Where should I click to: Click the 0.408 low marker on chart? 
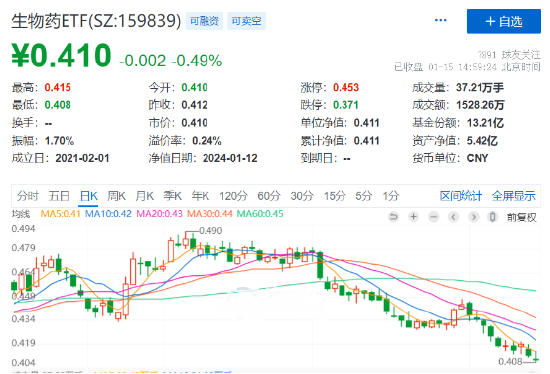pyautogui.click(x=510, y=361)
